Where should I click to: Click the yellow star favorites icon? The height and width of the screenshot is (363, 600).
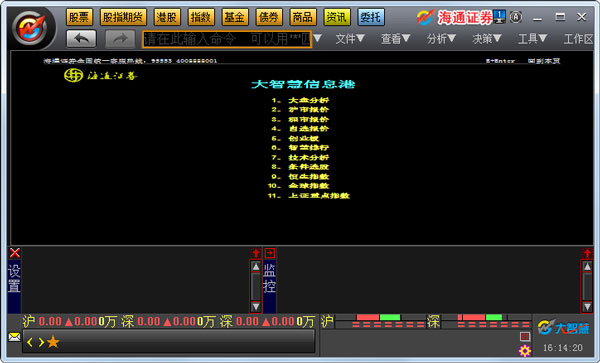[x=53, y=342]
